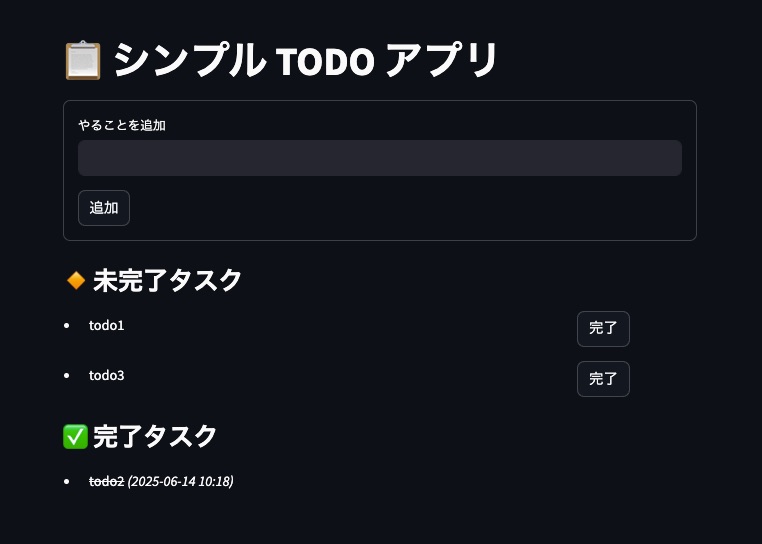Click the orange diamond icon
The height and width of the screenshot is (544, 762).
(75, 281)
